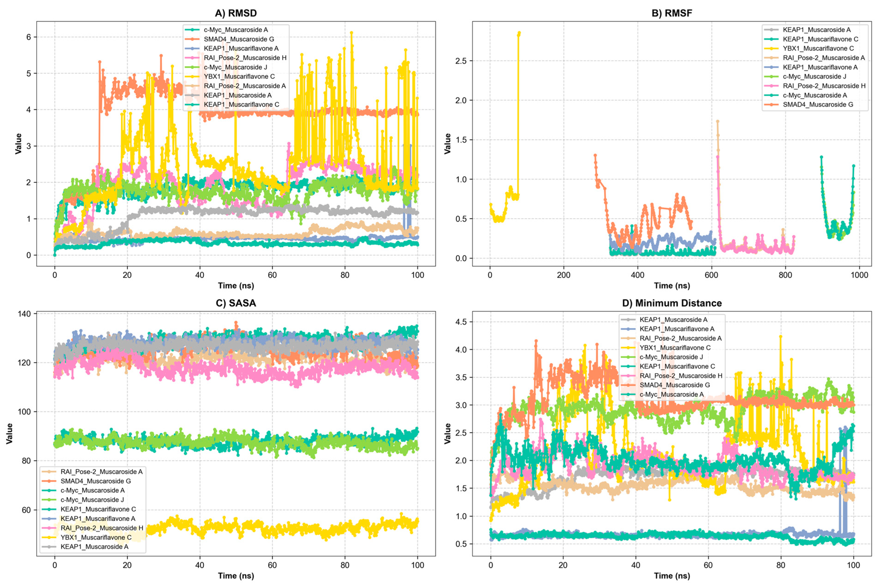Click the 'Value' y-axis label of SASA plot
The width and height of the screenshot is (883, 588).
tap(9, 434)
